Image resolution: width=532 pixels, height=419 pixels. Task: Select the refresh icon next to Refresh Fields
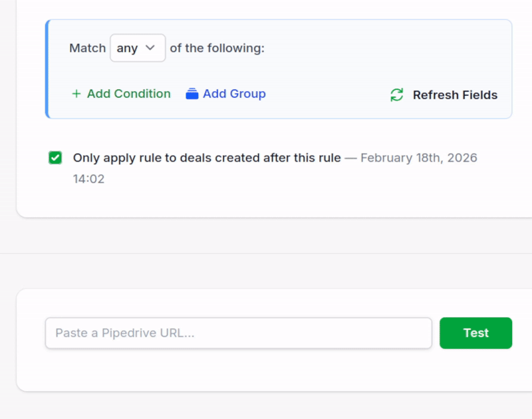[x=396, y=95]
